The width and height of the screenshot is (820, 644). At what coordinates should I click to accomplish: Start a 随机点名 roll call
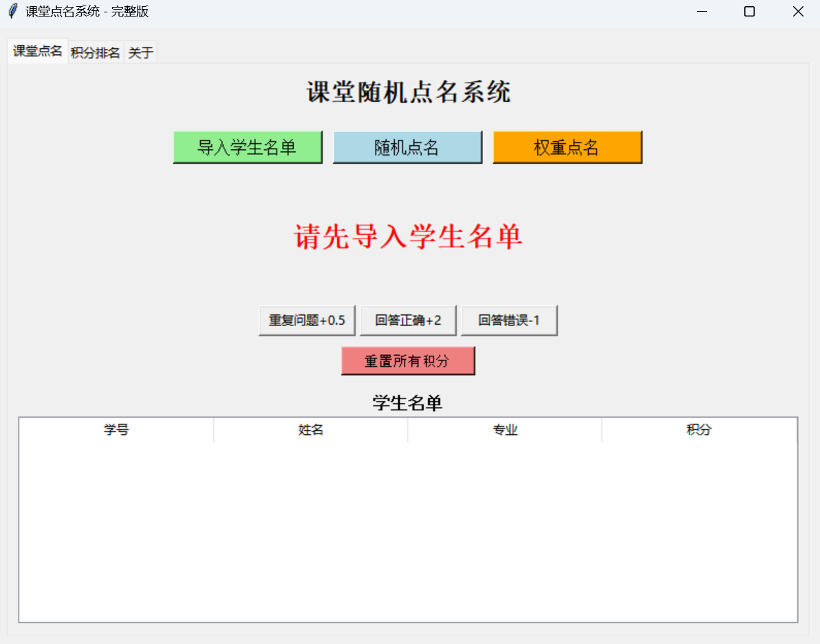[x=407, y=147]
